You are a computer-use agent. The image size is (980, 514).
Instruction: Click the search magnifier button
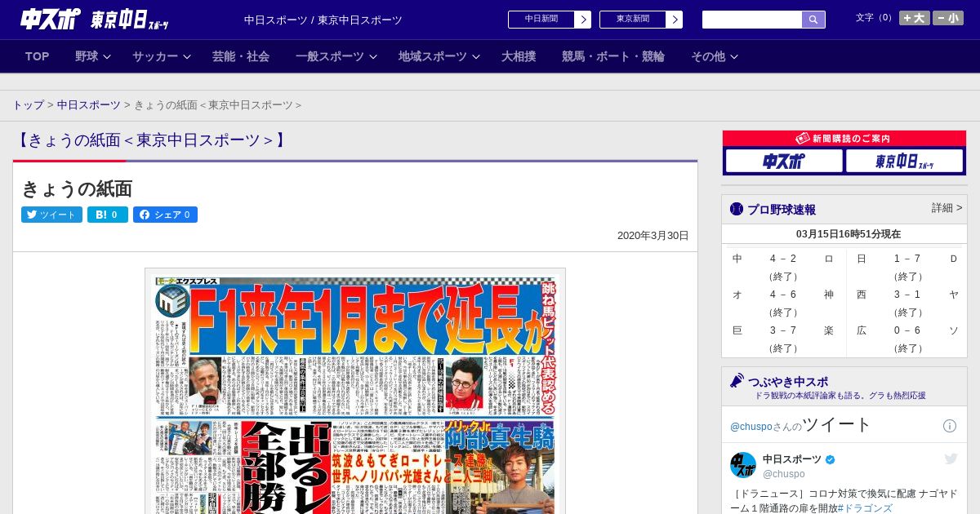pyautogui.click(x=813, y=20)
